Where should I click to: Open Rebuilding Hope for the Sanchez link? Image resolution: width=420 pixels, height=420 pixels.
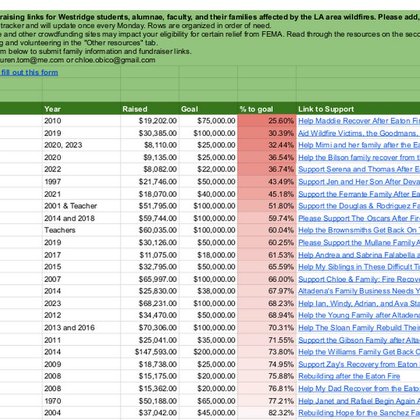click(359, 413)
